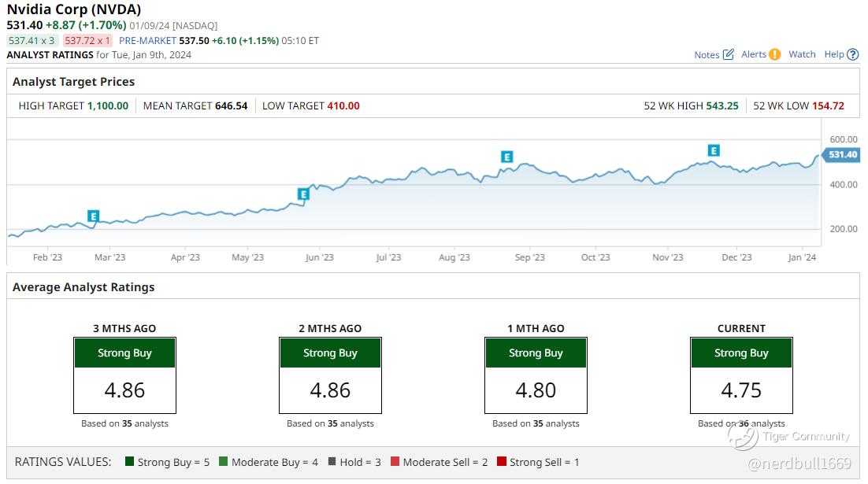This screenshot has width=868, height=484.
Task: Click the 531.40 current price chart label
Action: (x=840, y=155)
